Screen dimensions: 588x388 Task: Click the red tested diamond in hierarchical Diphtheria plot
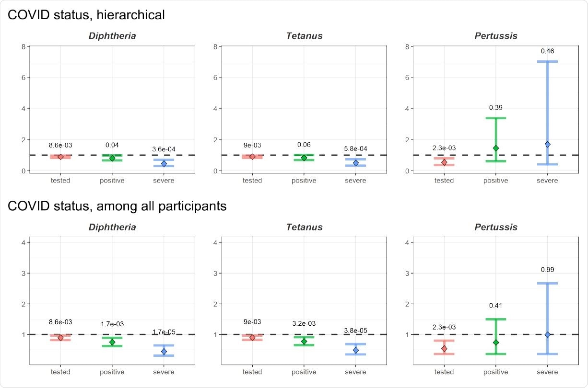coord(60,157)
